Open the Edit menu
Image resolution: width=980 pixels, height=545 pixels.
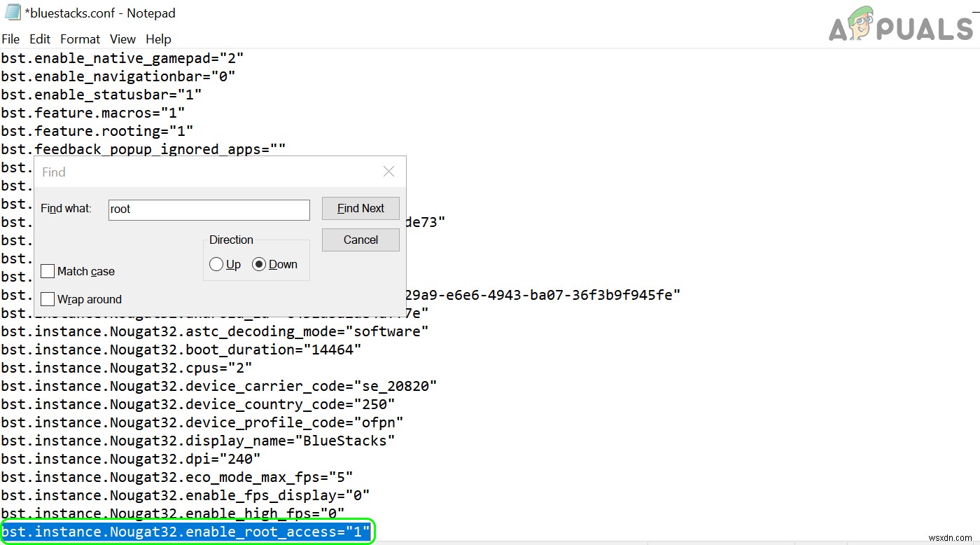click(x=40, y=39)
